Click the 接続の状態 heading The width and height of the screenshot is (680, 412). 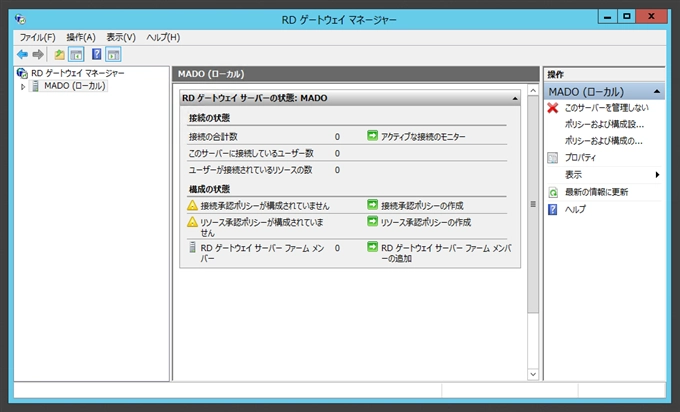point(209,118)
